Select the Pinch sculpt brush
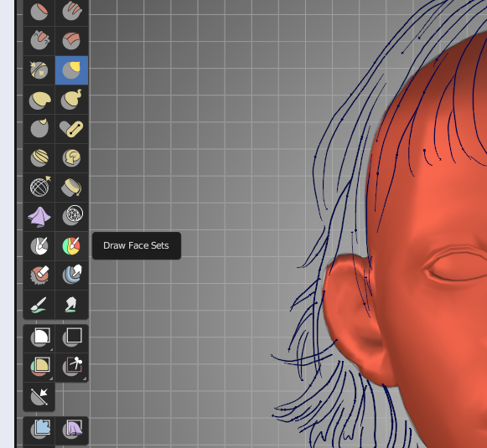The height and width of the screenshot is (448, 487). [39, 70]
